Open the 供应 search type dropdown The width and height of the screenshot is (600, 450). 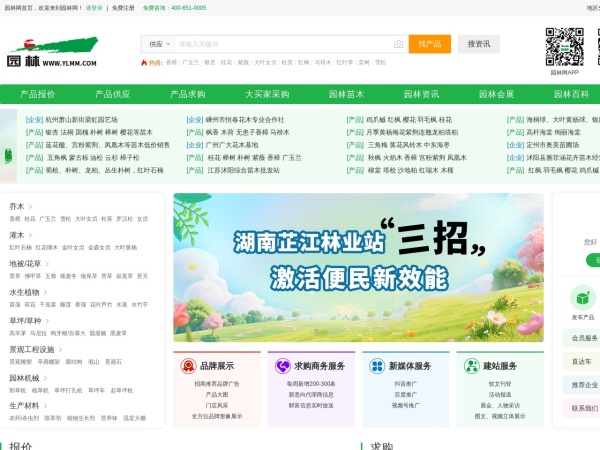(x=157, y=44)
